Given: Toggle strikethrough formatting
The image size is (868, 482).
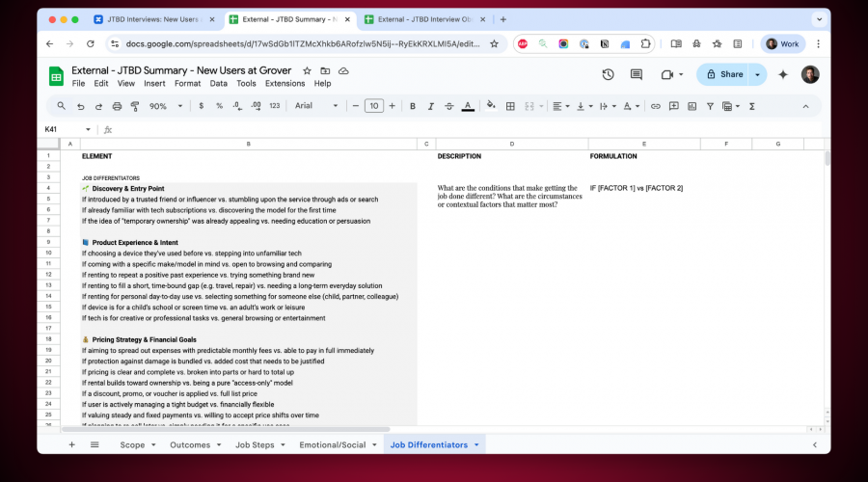Looking at the screenshot, I should 449,106.
